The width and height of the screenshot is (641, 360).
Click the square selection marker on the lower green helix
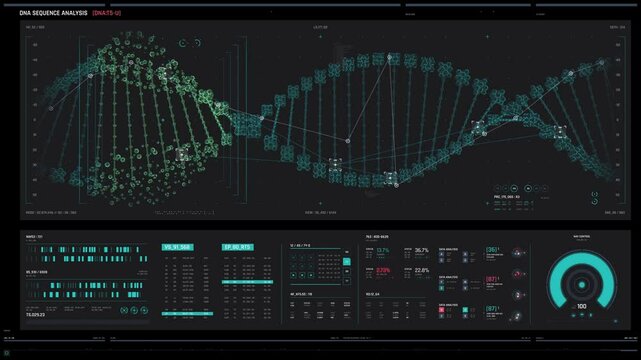(x=182, y=154)
